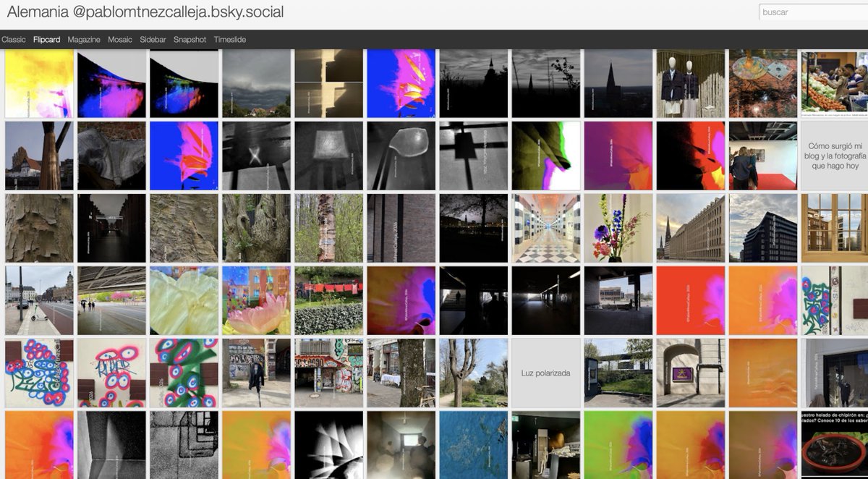Open the gallery with red carpet photo
Screen dimensions: 868x479
pyautogui.click(x=763, y=156)
